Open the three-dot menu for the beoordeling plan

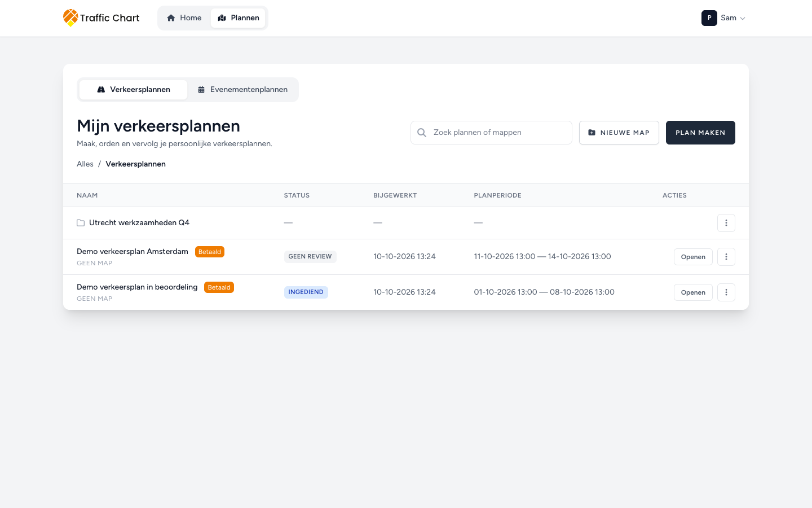[726, 292]
